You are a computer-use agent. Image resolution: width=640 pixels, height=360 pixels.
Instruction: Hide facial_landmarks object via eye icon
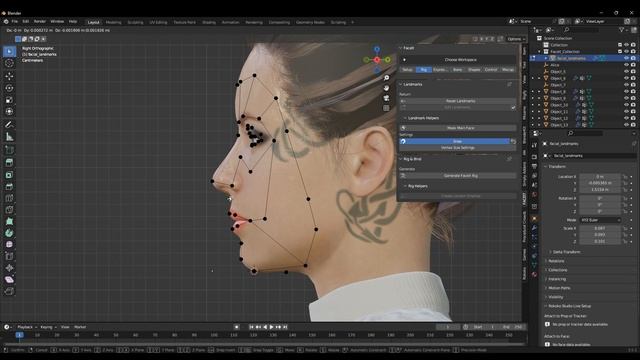626,58
